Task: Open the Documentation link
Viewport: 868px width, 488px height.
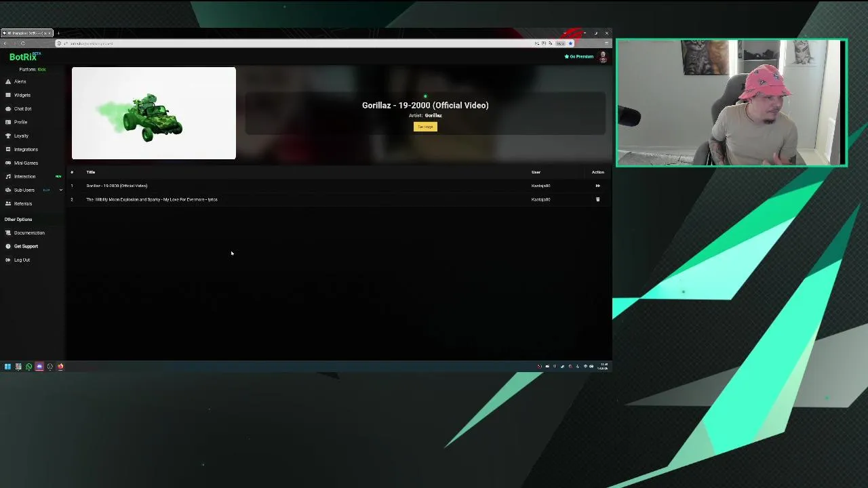Action: (x=29, y=232)
